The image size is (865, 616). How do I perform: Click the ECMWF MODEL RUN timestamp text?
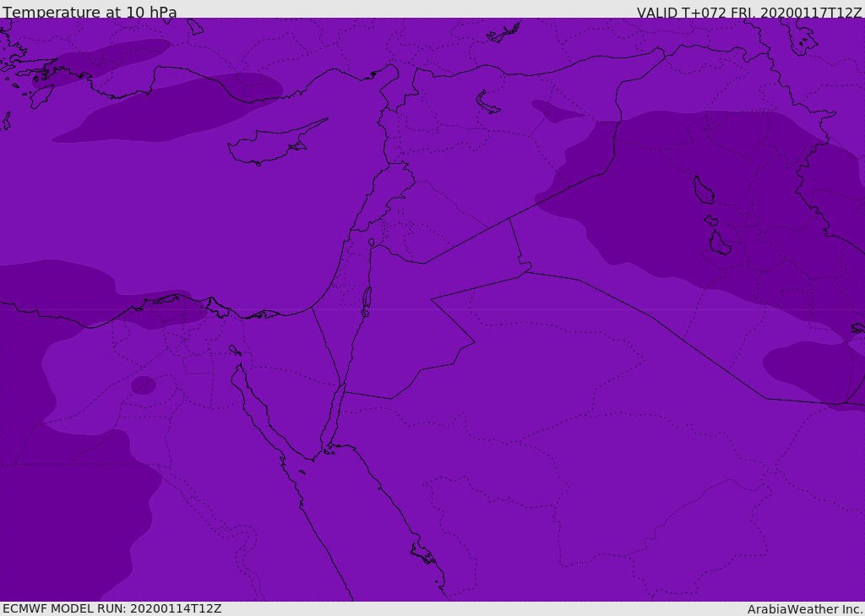pos(112,608)
